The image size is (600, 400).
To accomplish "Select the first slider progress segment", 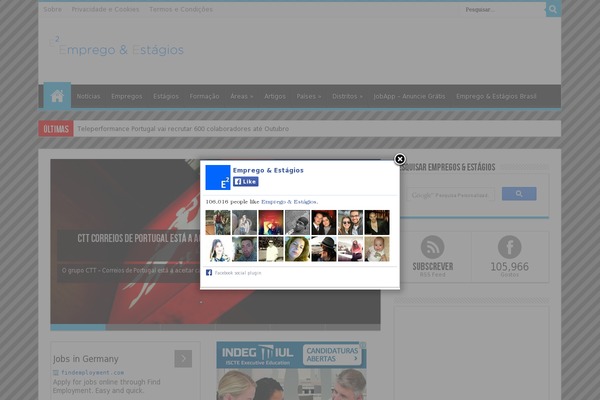I will click(78, 327).
